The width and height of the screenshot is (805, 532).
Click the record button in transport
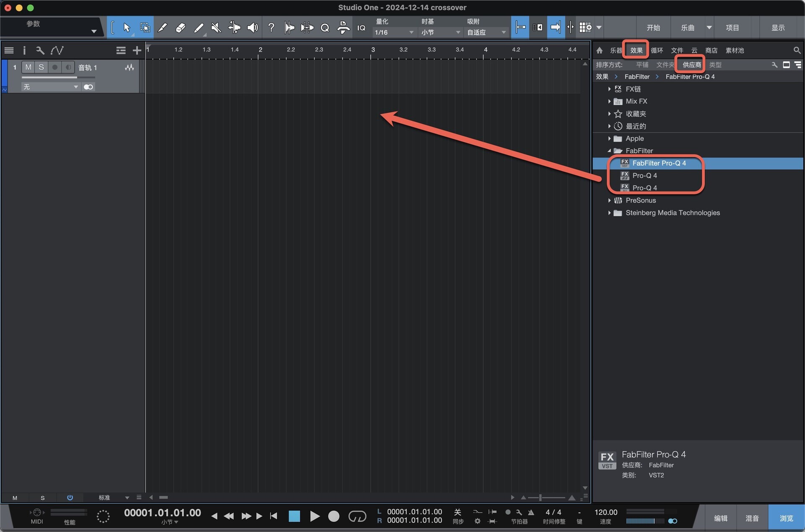click(334, 516)
